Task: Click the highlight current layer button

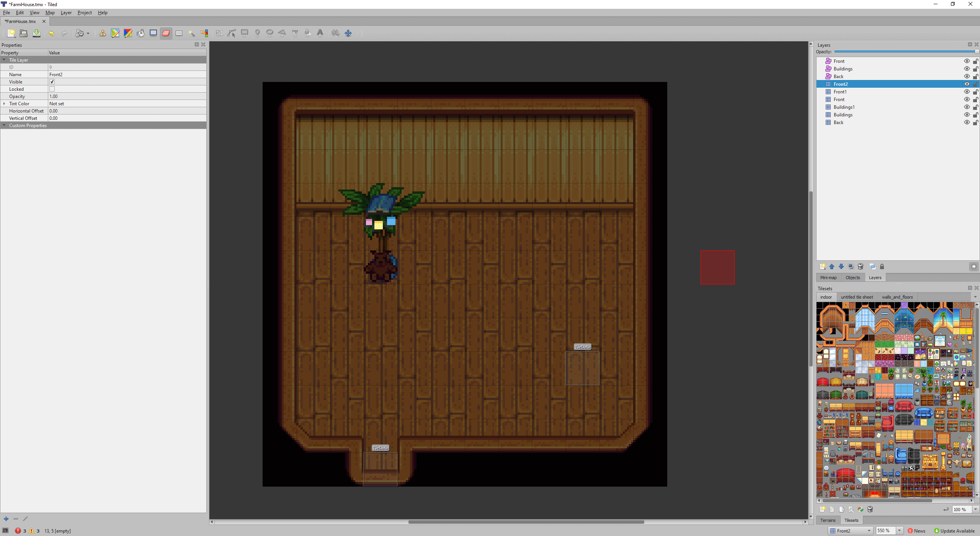Action: click(974, 266)
